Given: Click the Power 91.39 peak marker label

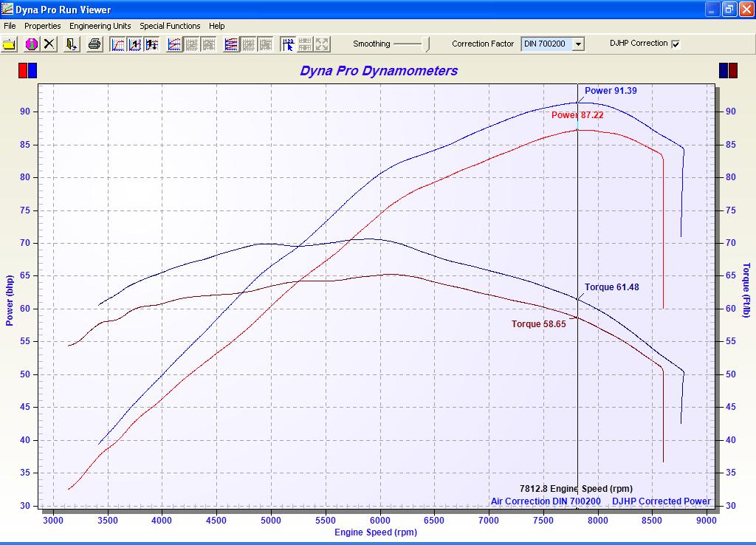Looking at the screenshot, I should pos(611,91).
